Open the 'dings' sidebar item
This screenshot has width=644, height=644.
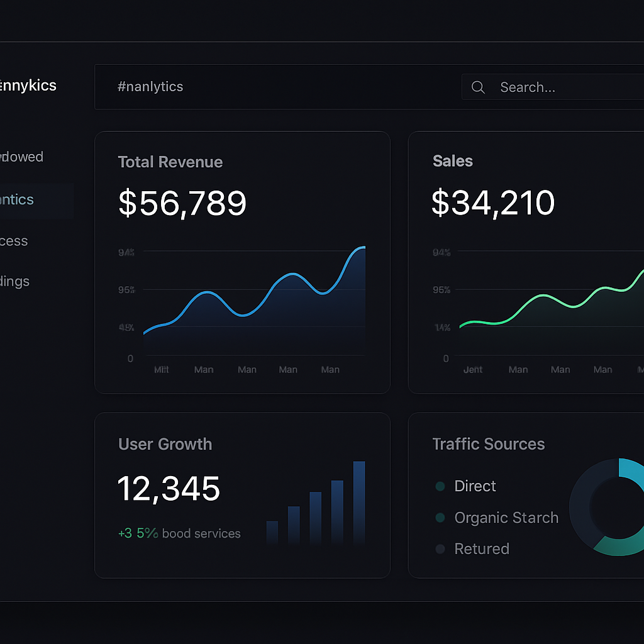click(15, 282)
